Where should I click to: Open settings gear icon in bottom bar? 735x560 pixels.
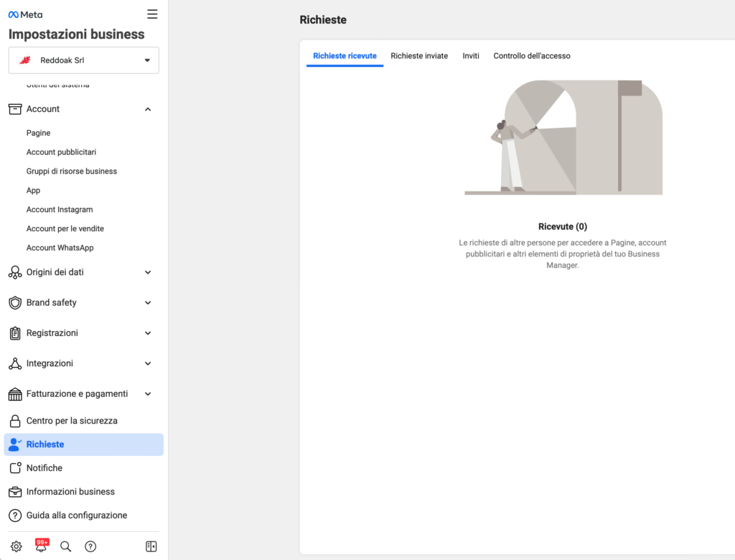pos(17,546)
